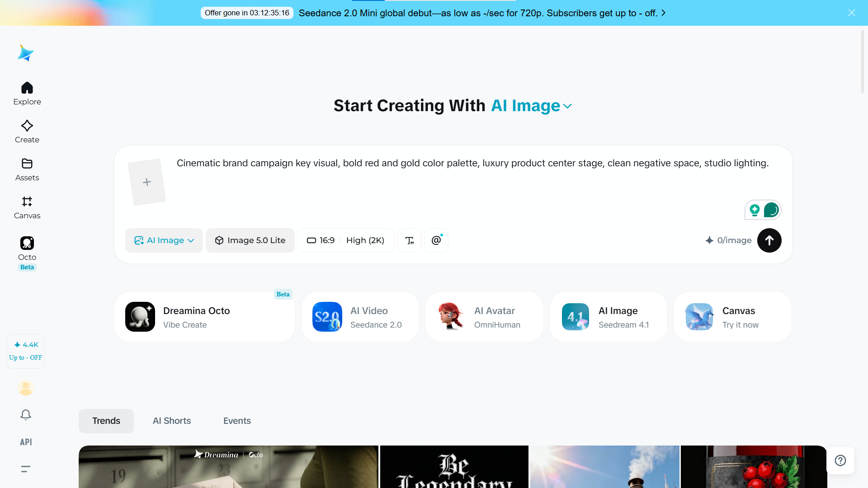Open the sunny sky smoke thumbnail
This screenshot has height=488, width=868.
pyautogui.click(x=605, y=467)
